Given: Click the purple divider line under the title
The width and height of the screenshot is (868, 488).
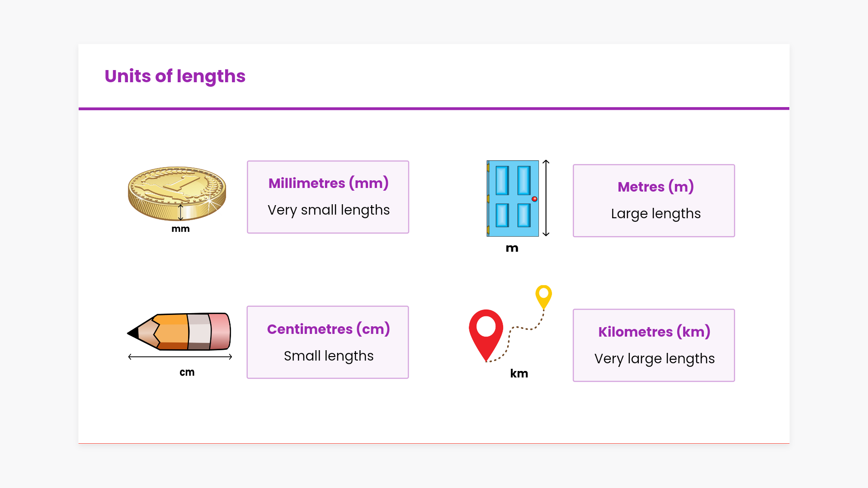Looking at the screenshot, I should (x=434, y=108).
